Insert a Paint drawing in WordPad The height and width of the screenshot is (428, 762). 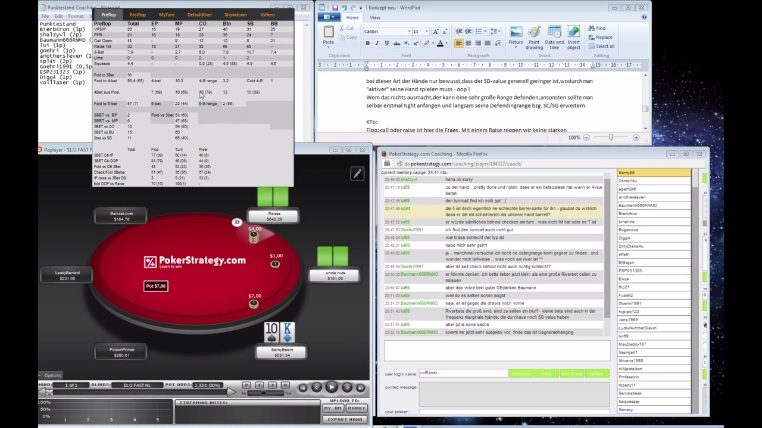[534, 37]
